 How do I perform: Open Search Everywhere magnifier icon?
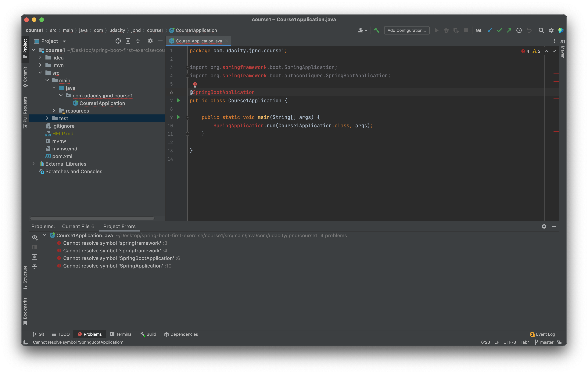tap(541, 30)
